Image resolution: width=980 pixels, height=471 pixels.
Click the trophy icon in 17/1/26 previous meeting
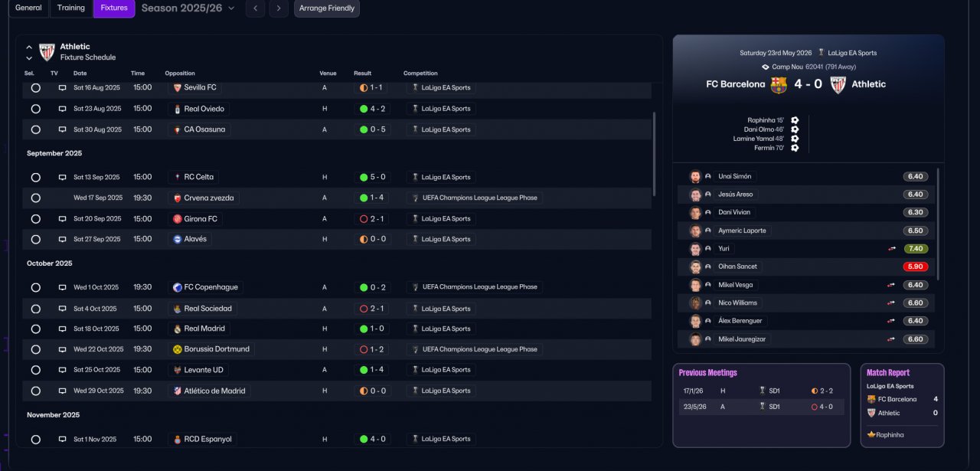click(763, 391)
